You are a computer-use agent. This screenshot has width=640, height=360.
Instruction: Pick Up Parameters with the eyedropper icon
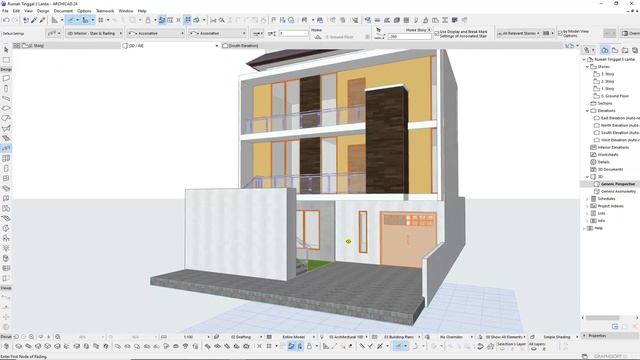click(34, 20)
